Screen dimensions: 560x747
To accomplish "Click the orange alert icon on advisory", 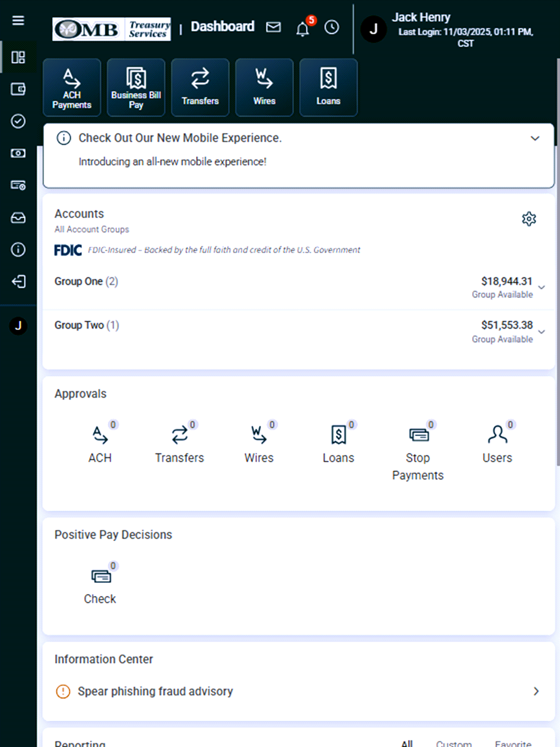I will 63,691.
